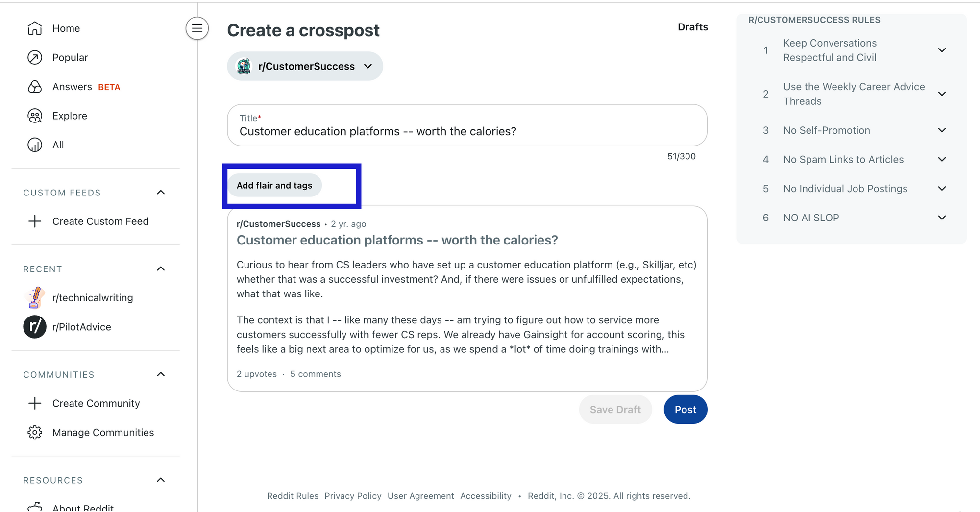Viewport: 980px width, 512px height.
Task: Click About Reddit in the sidebar
Action: coord(82,507)
